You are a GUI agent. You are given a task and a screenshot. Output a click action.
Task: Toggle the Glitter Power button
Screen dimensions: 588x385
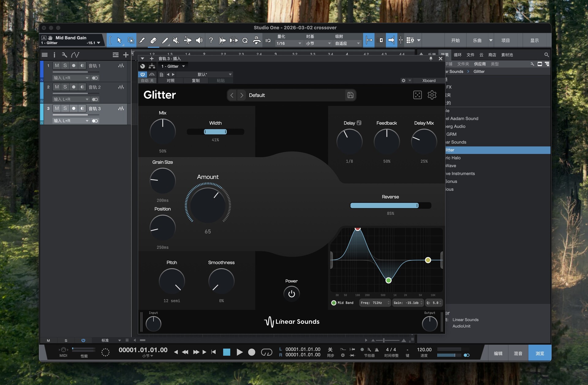click(291, 294)
